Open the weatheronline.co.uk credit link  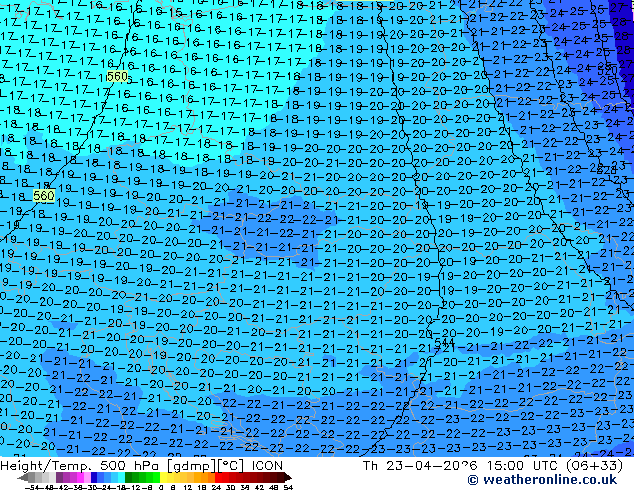click(x=542, y=480)
